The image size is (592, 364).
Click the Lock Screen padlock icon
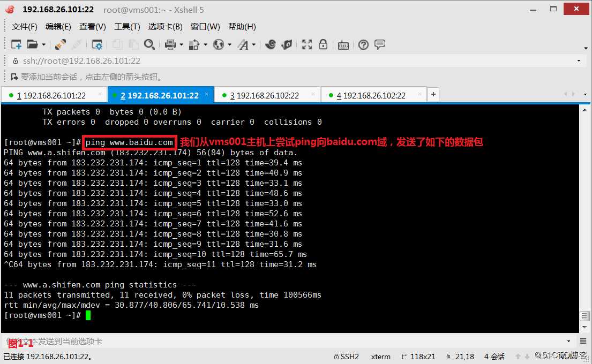(x=323, y=44)
